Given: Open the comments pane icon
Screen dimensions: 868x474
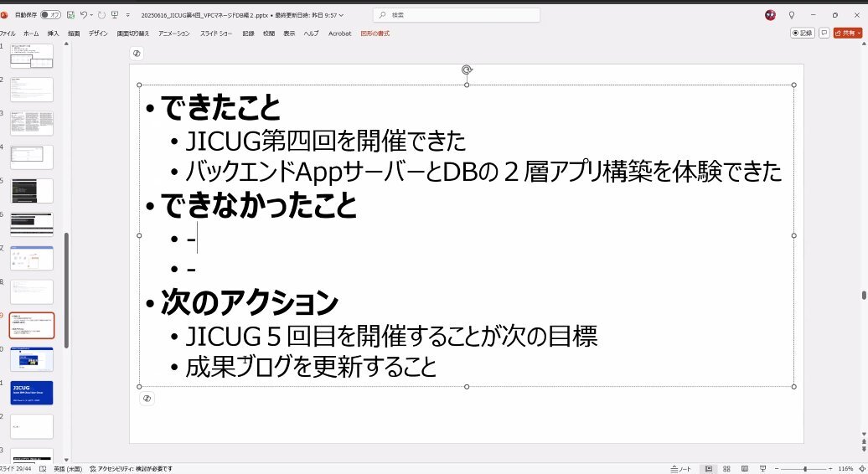Looking at the screenshot, I should pos(824,33).
